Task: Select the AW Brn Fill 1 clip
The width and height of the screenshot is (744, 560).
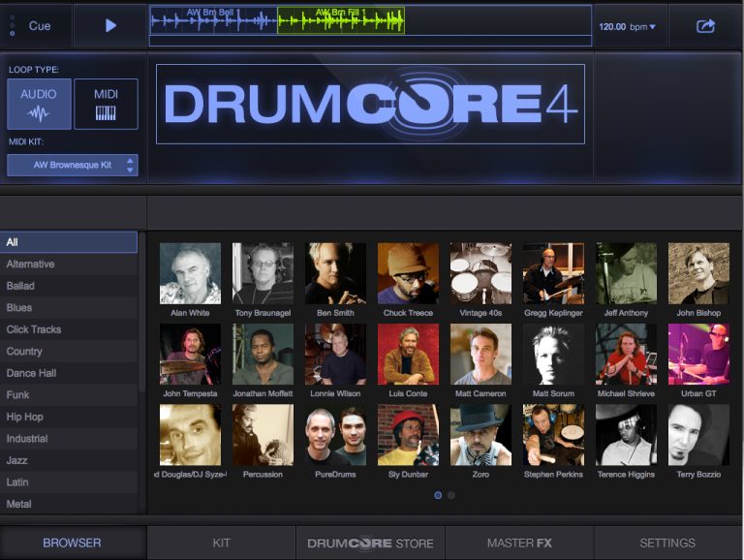Action: click(341, 20)
